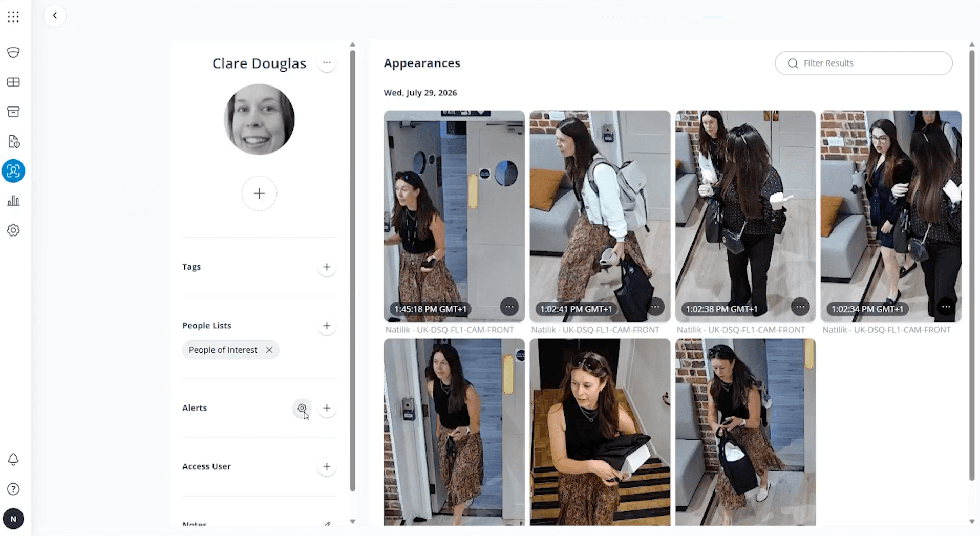
Task: Click profile panel scroll down arrow
Action: (352, 521)
